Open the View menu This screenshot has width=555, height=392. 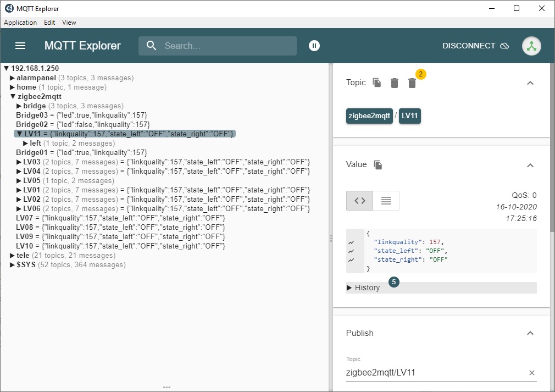click(69, 23)
